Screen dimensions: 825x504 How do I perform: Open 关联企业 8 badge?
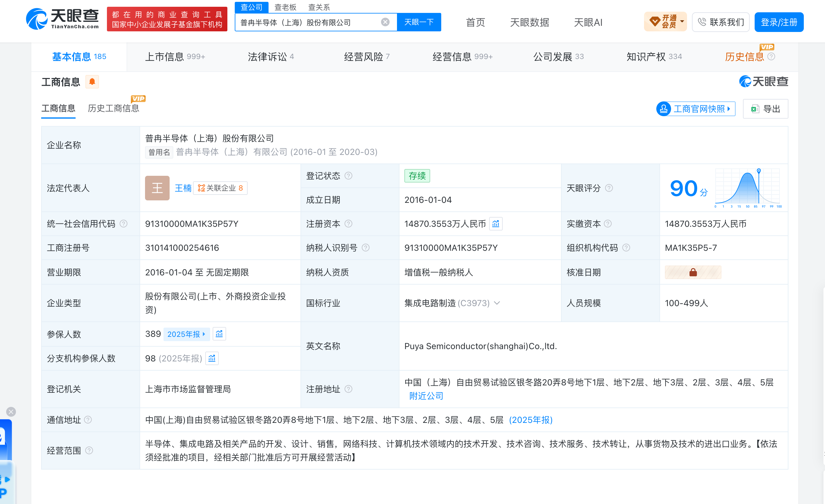pos(220,188)
